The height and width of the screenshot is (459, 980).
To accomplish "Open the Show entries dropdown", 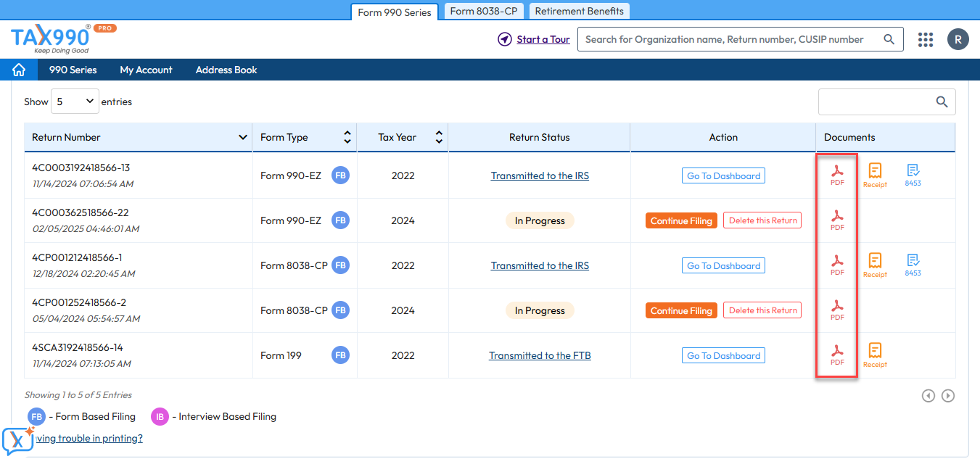I will pos(75,102).
